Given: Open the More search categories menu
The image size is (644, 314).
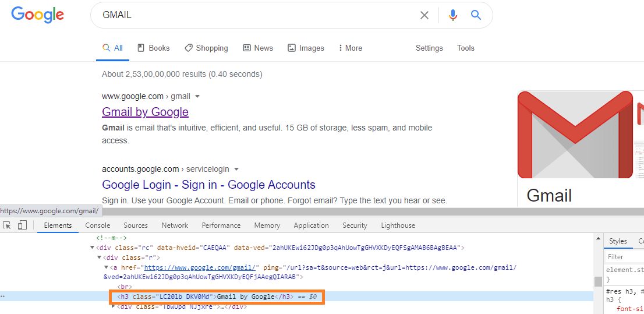Looking at the screenshot, I should pyautogui.click(x=350, y=48).
